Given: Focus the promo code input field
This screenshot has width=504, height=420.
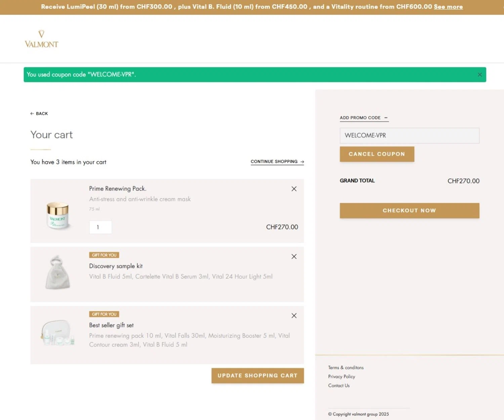Looking at the screenshot, I should click(x=409, y=135).
